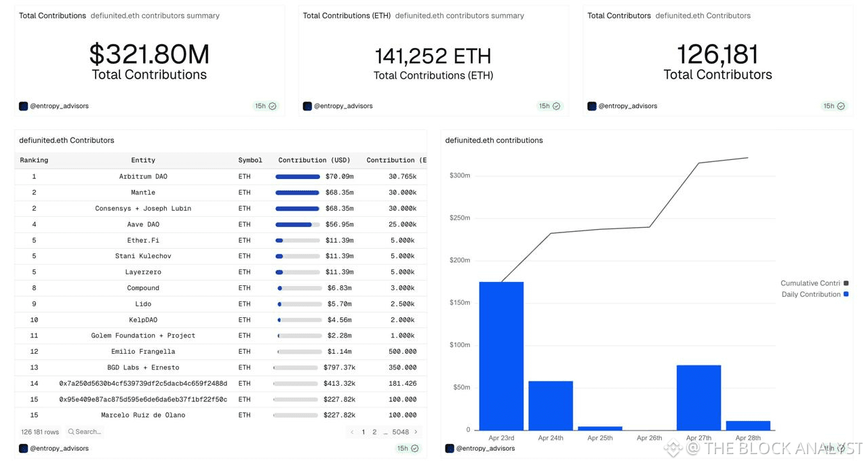Select the Consensys + Joseph Lubin cell
Screen dimensions: 868x465
(143, 209)
